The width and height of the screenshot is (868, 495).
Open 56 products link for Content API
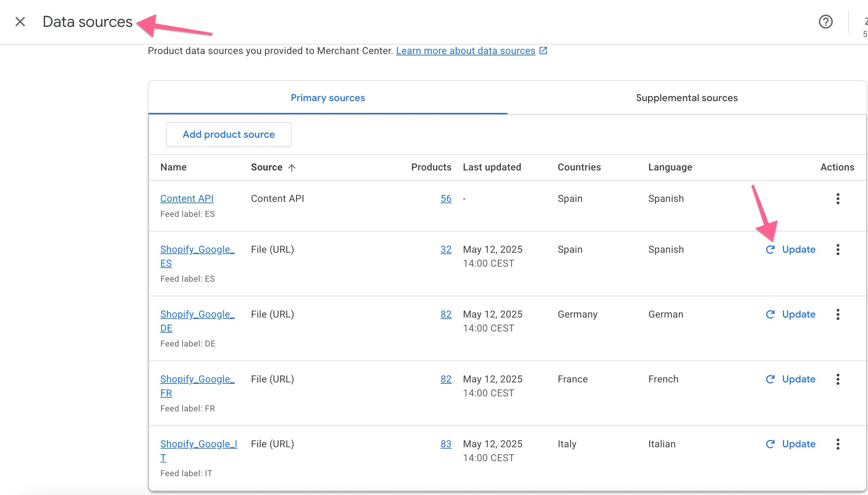(446, 198)
